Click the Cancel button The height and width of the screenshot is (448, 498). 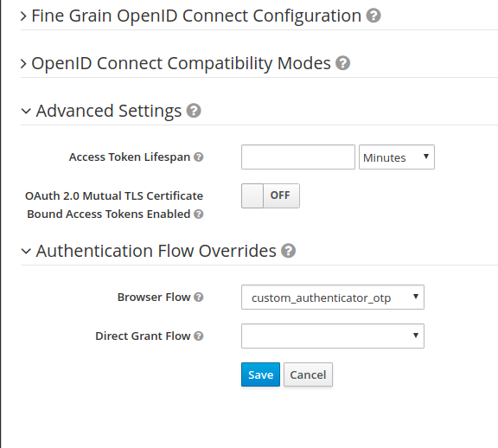click(308, 374)
